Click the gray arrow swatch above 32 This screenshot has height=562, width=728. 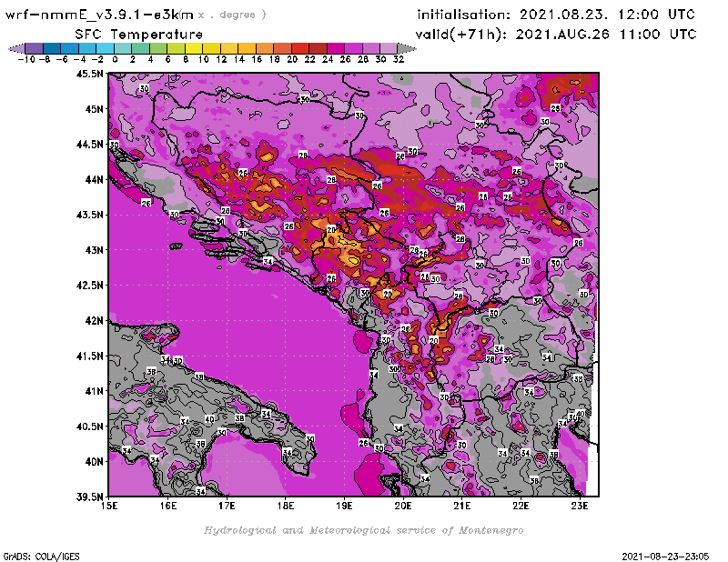(407, 48)
